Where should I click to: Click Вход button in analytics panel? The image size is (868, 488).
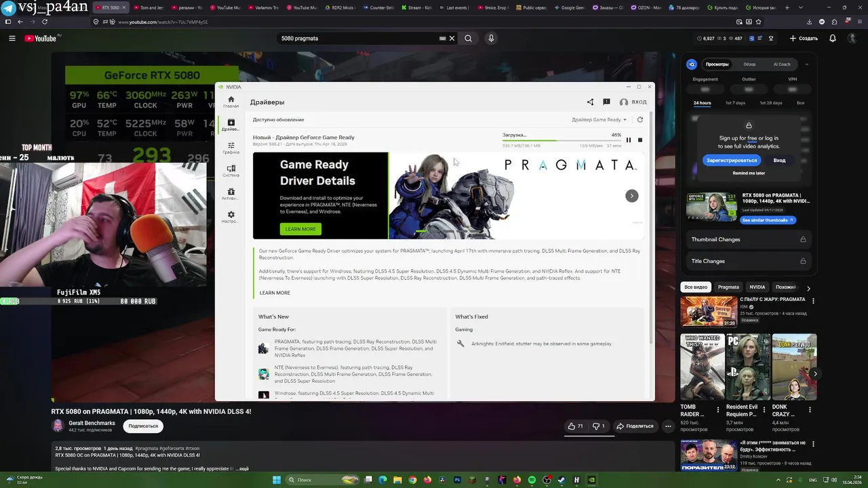(x=780, y=161)
